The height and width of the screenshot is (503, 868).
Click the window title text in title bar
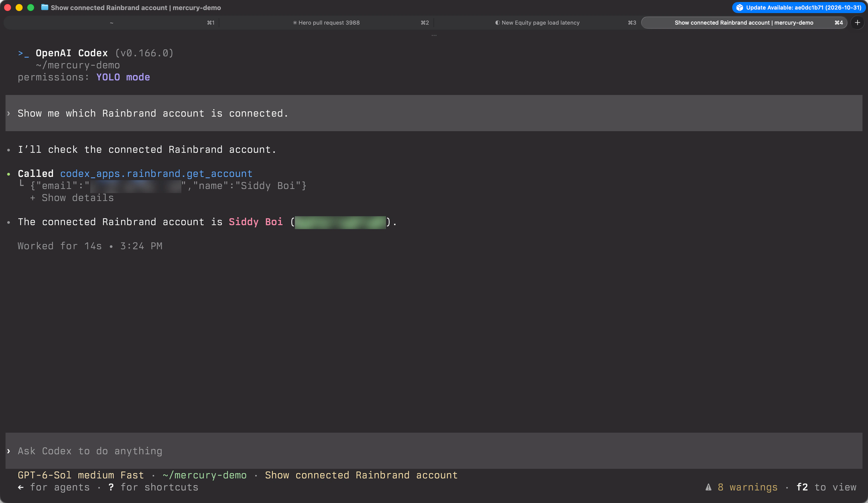coord(136,8)
